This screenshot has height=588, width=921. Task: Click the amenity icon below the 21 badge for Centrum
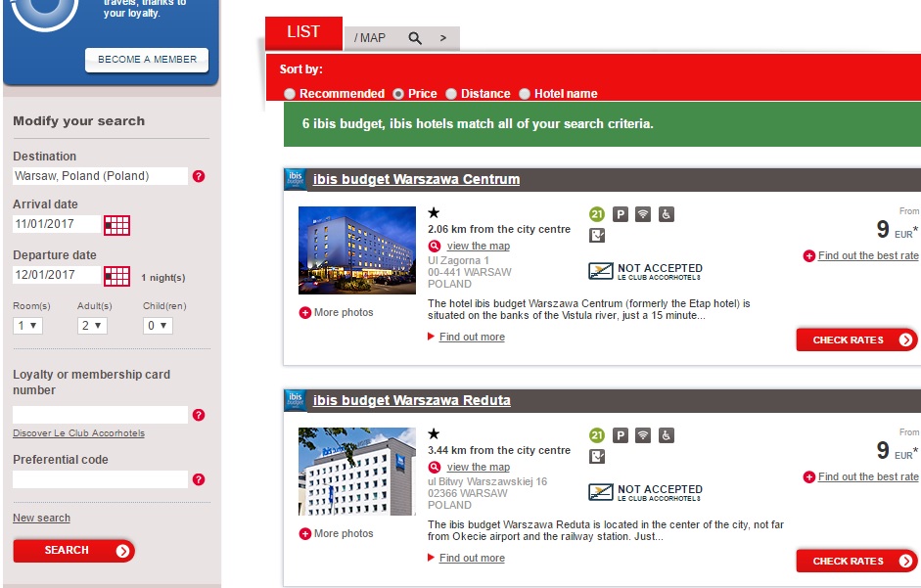(597, 236)
